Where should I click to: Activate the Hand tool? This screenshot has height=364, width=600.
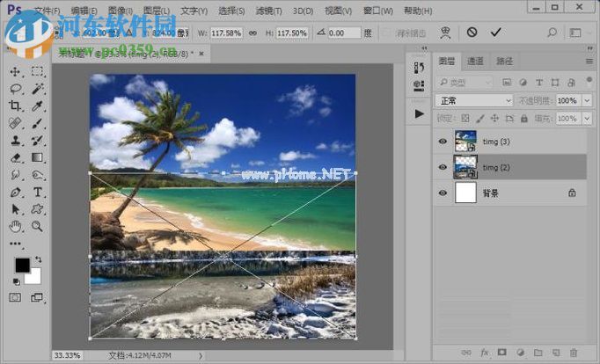pos(16,226)
